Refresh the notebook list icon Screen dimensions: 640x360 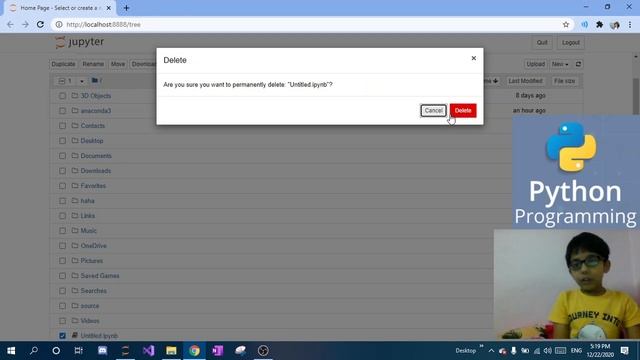[x=578, y=64]
